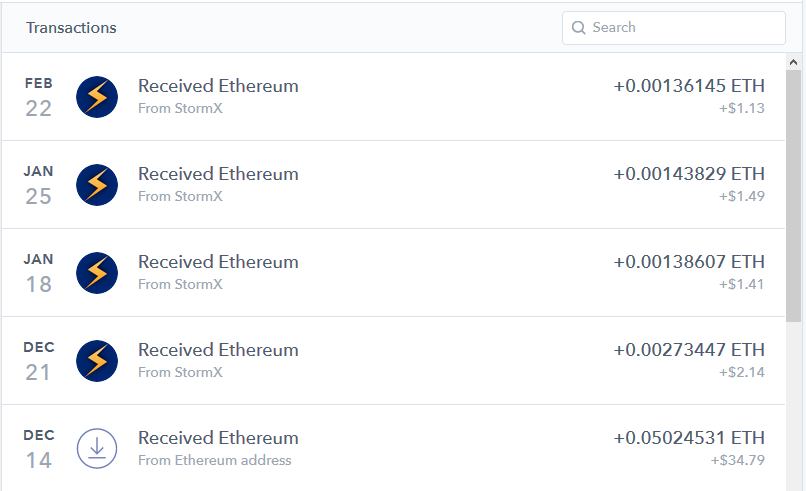Click the magnifying glass search icon
The image size is (806, 491).
[578, 28]
